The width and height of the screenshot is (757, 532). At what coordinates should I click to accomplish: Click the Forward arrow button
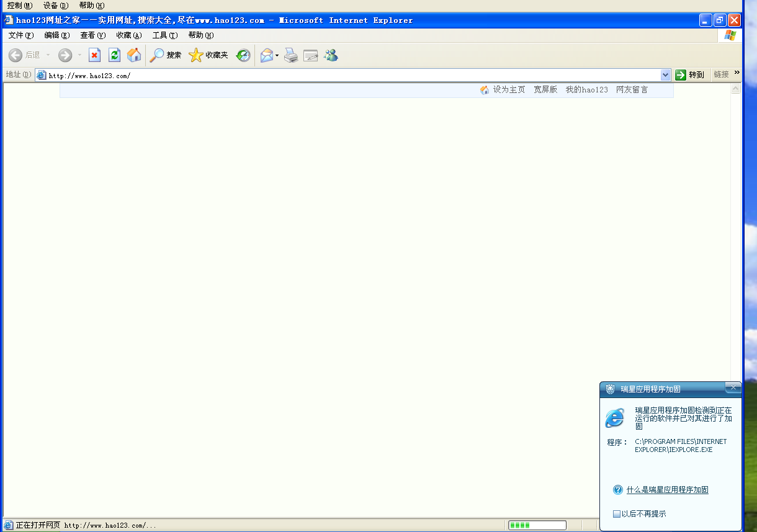click(65, 55)
